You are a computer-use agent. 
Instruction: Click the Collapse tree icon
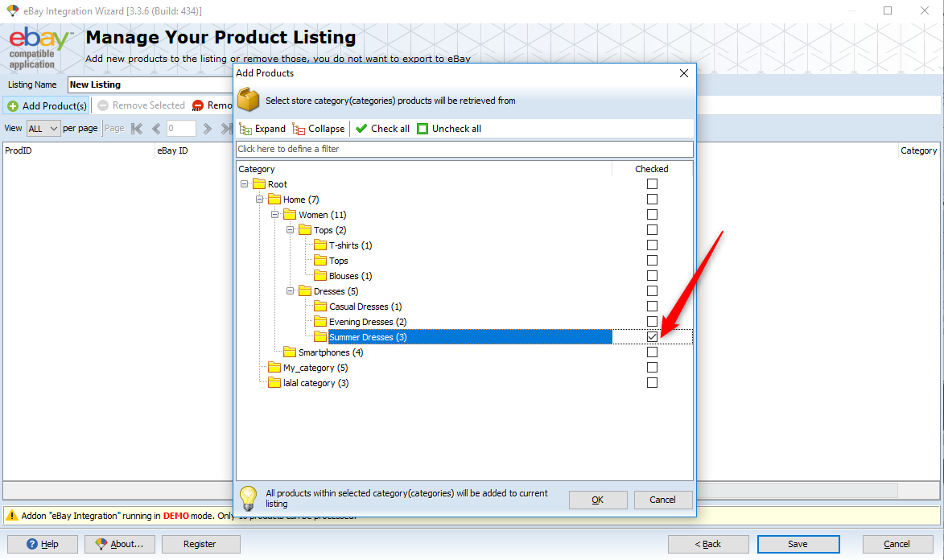pyautogui.click(x=299, y=129)
